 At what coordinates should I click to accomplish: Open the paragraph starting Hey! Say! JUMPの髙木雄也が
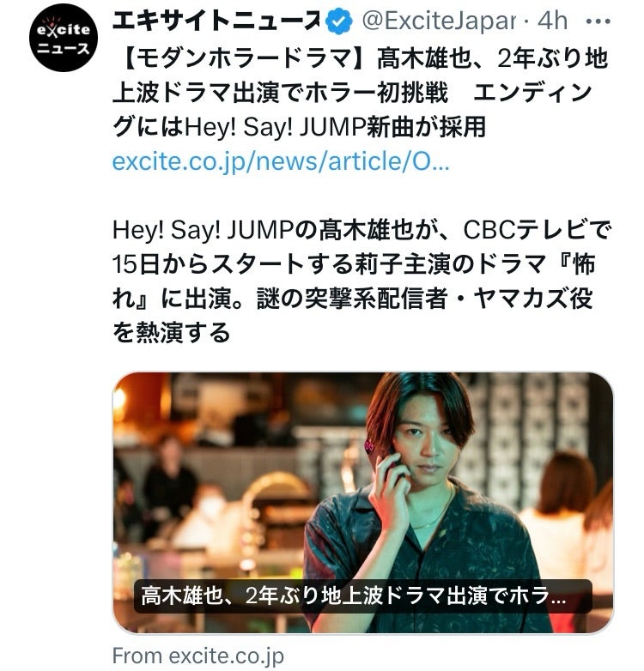click(361, 281)
